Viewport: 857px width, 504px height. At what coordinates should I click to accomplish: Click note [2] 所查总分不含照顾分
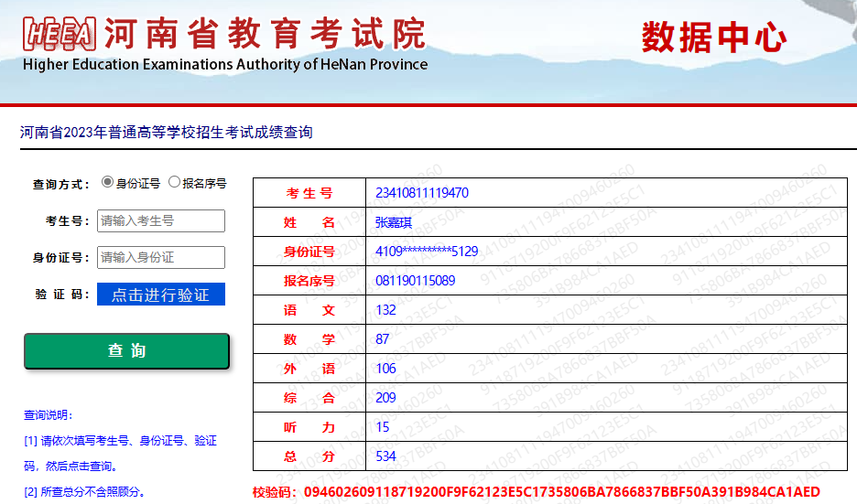85,492
